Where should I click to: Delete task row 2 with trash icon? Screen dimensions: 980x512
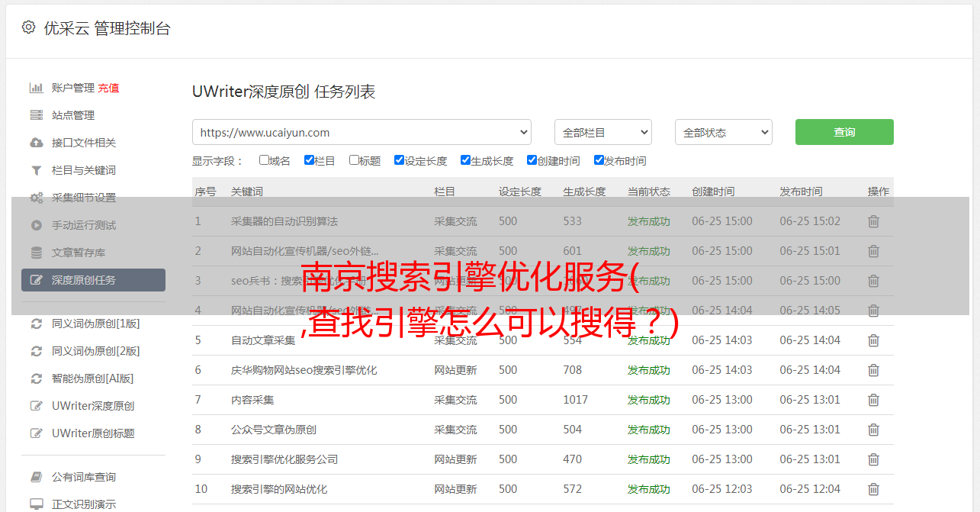[x=874, y=251]
